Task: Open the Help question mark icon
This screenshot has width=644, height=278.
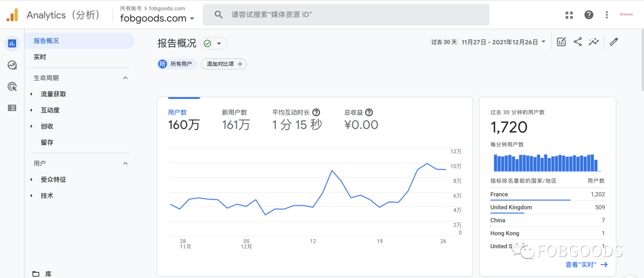Action: click(589, 15)
